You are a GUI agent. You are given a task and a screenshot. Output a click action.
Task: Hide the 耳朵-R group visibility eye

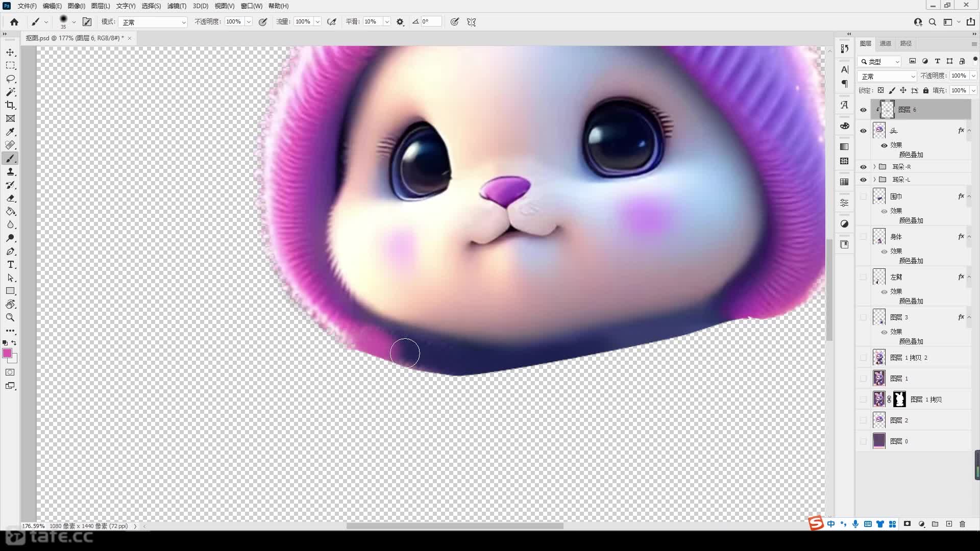[x=863, y=167]
